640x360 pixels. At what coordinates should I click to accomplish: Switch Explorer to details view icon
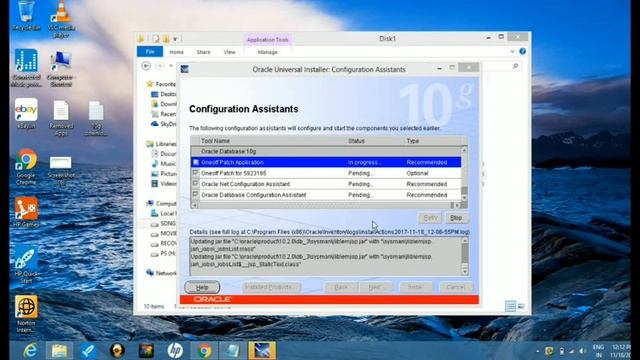511,306
